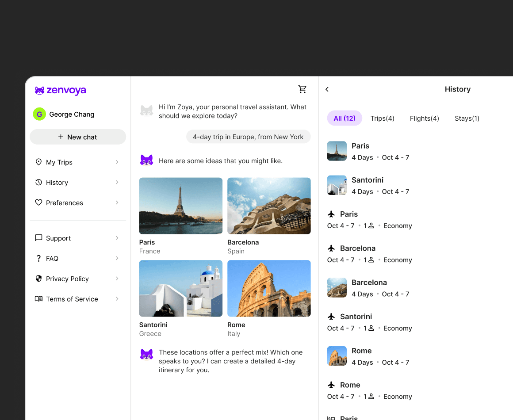The width and height of the screenshot is (513, 420).
Task: Click the Privacy Policy shield icon
Action: tap(38, 279)
